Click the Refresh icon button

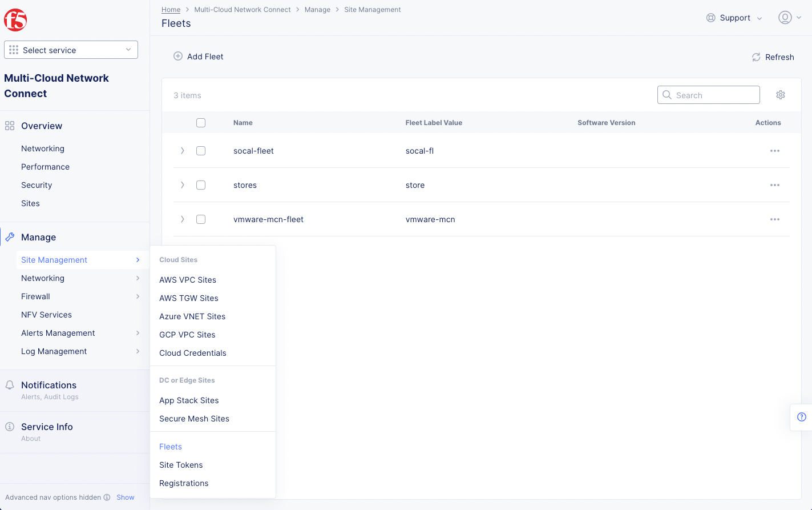pos(756,57)
